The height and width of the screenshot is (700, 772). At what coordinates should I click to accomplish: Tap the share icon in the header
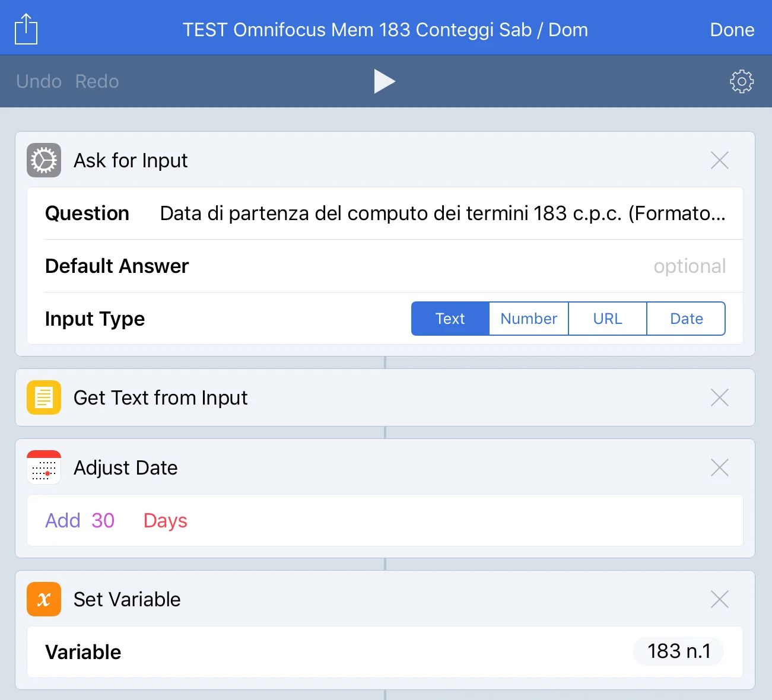[x=26, y=29]
